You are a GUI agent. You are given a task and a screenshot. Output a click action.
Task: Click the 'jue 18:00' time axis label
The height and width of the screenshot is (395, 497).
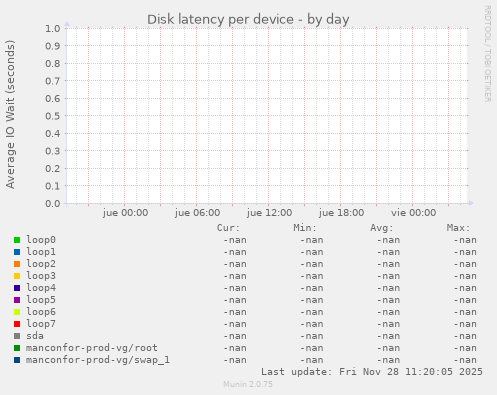click(341, 213)
